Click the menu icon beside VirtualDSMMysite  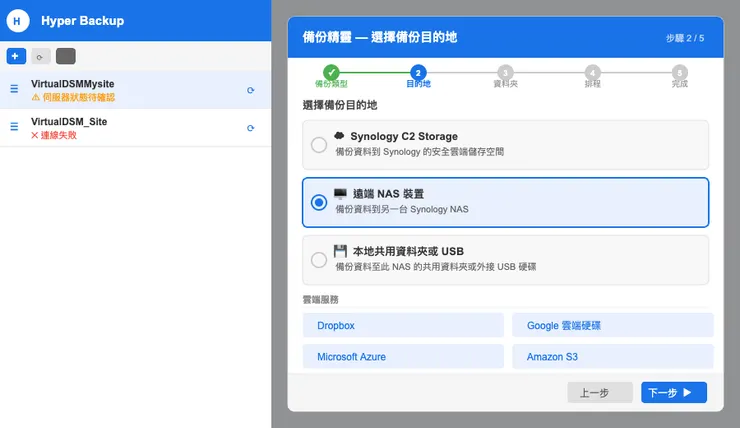(14, 89)
